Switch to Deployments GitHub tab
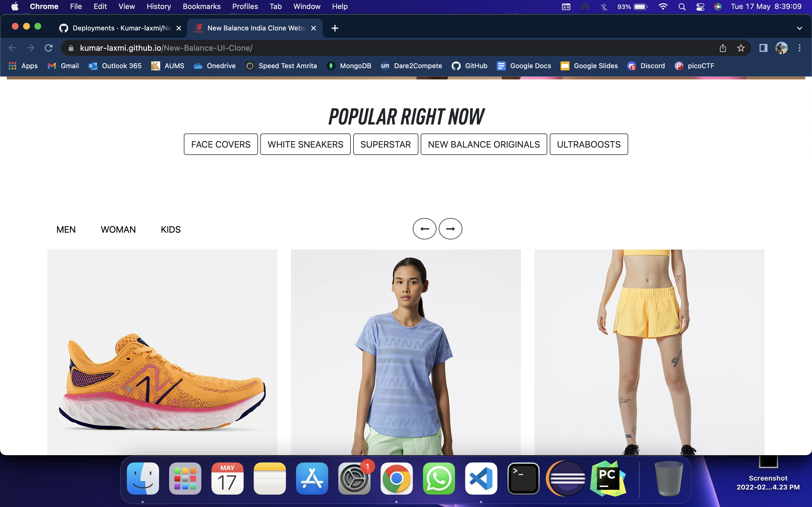Viewport: 812px width, 507px height. point(121,28)
